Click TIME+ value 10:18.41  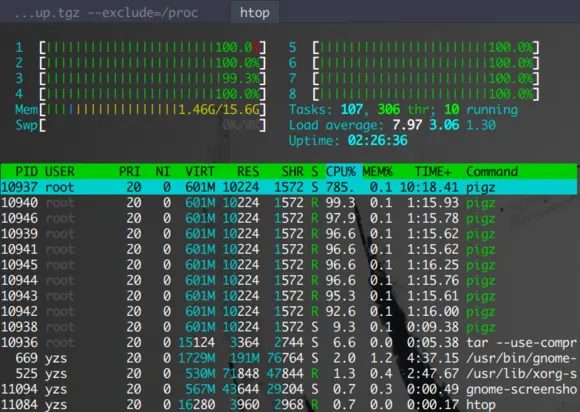(429, 187)
